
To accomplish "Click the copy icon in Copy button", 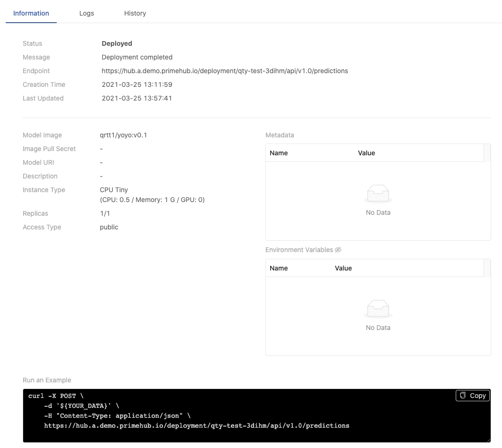I will 463,396.
